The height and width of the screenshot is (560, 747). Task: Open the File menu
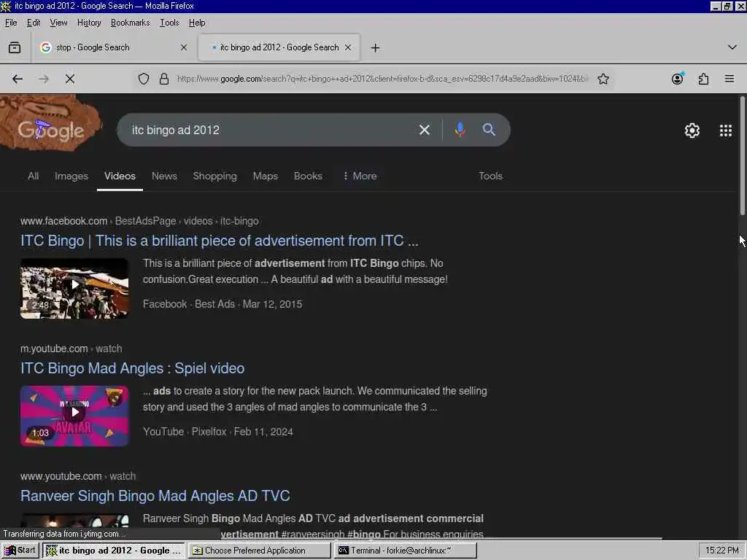(x=11, y=23)
